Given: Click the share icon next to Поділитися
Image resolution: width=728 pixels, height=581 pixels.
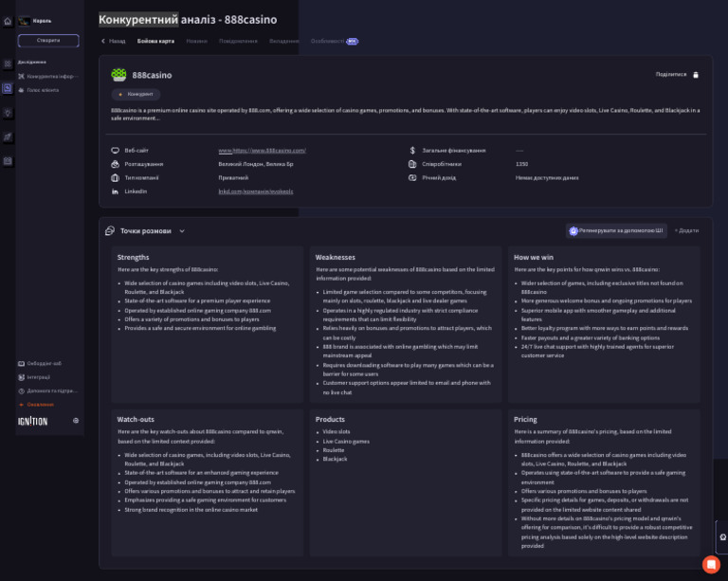Looking at the screenshot, I should coord(696,74).
